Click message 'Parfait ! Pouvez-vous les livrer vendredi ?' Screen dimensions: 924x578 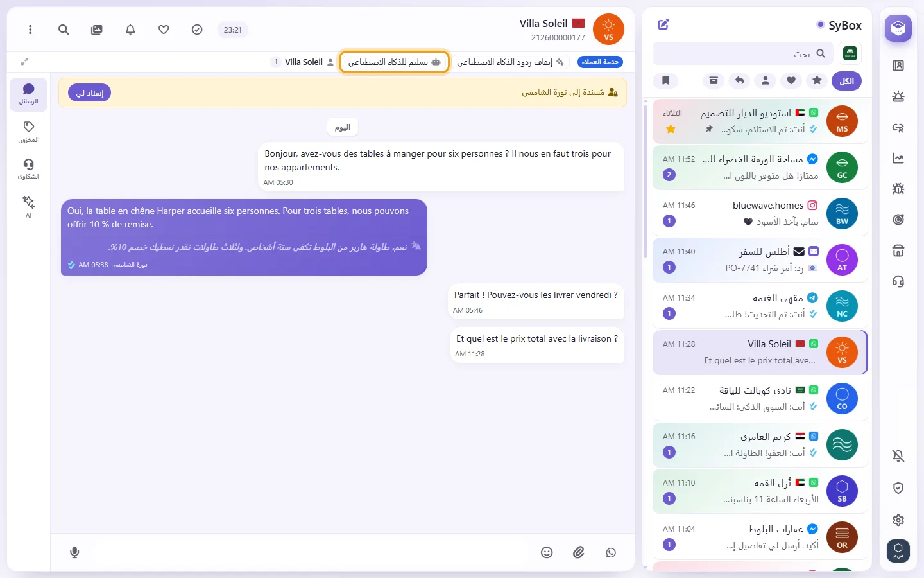point(536,301)
